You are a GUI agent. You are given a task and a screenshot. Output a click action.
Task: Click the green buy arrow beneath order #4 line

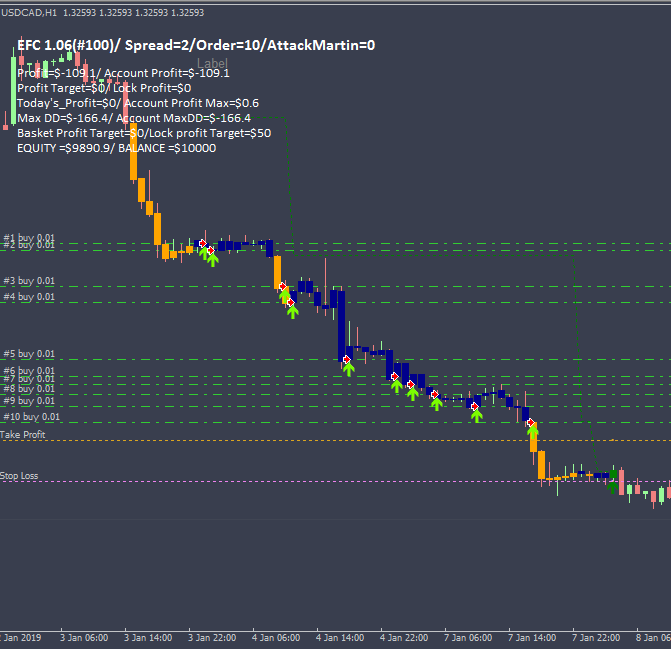point(292,311)
